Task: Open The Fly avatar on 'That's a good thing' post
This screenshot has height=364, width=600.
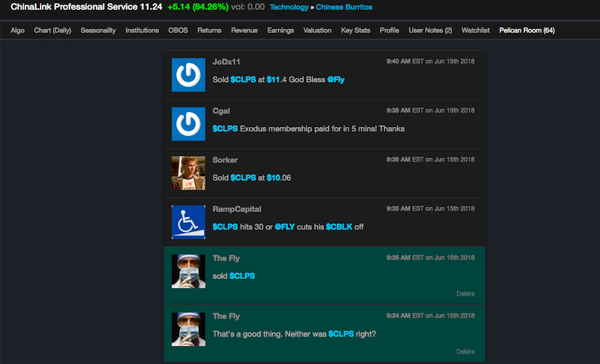Action: [x=188, y=329]
